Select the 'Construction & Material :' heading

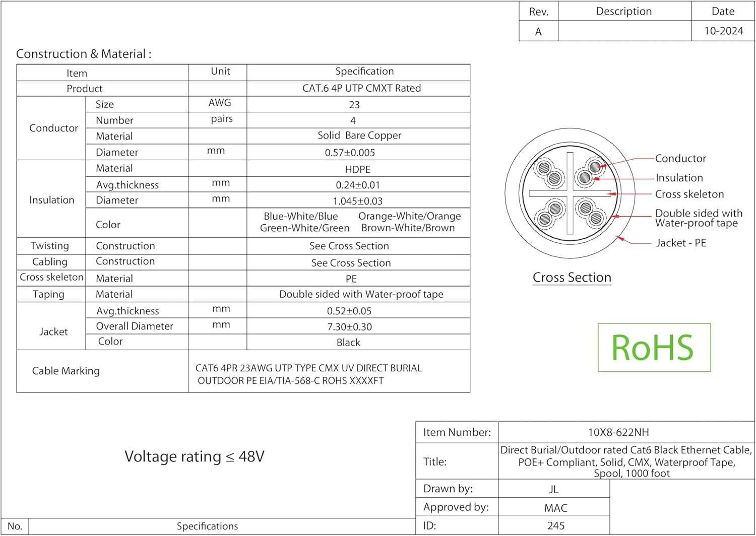coord(84,54)
